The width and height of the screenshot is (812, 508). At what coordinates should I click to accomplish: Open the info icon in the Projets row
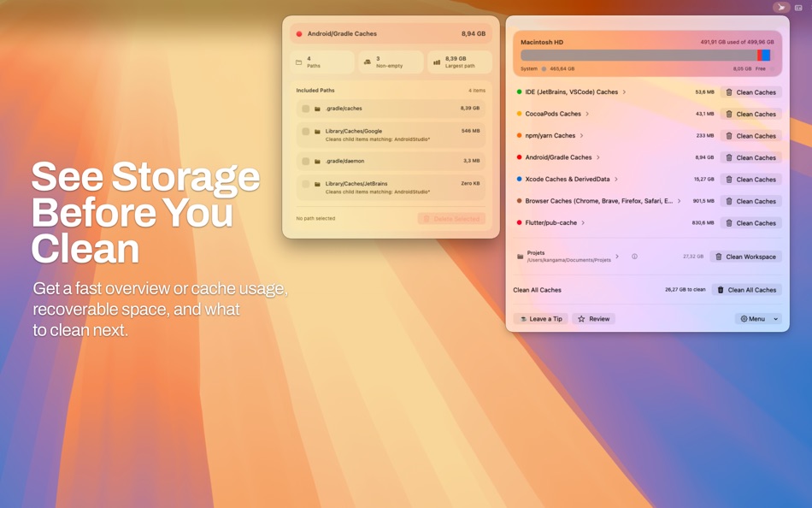pyautogui.click(x=634, y=257)
